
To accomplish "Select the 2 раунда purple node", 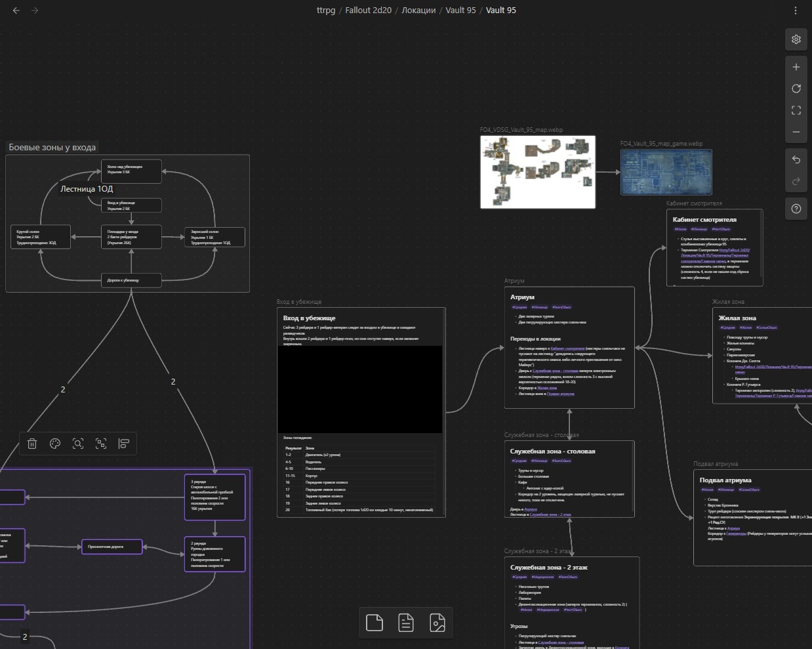I will 215,554.
